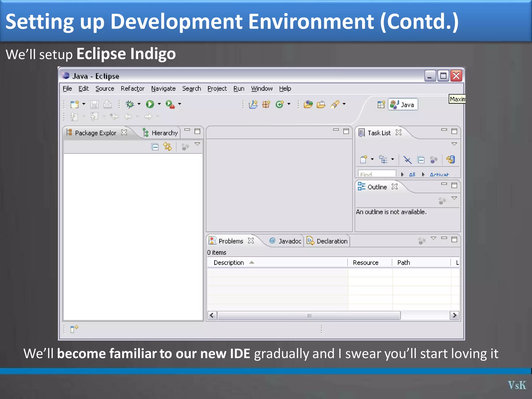The height and width of the screenshot is (399, 532).
Task: Open the Edit menu
Action: pyautogui.click(x=84, y=89)
